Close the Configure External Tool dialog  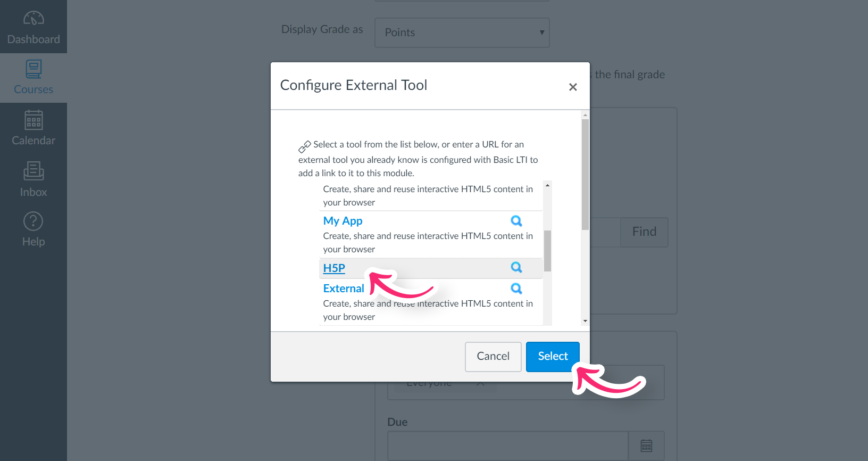point(573,87)
